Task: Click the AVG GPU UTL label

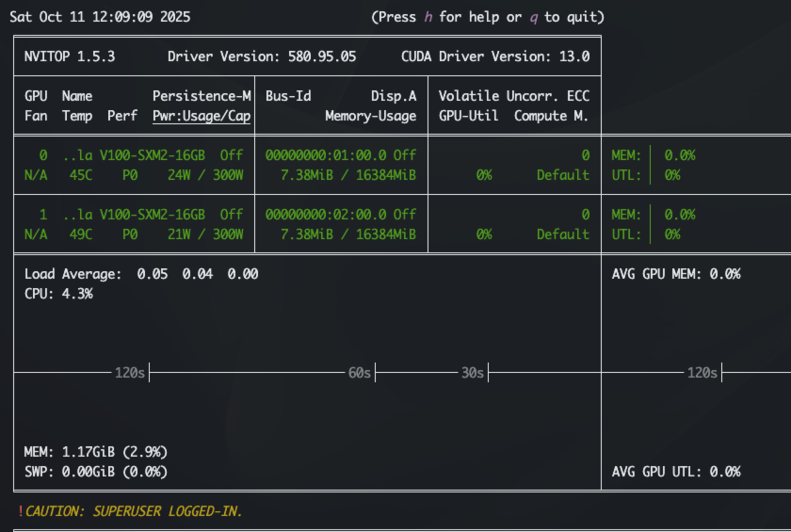Action: coord(676,472)
